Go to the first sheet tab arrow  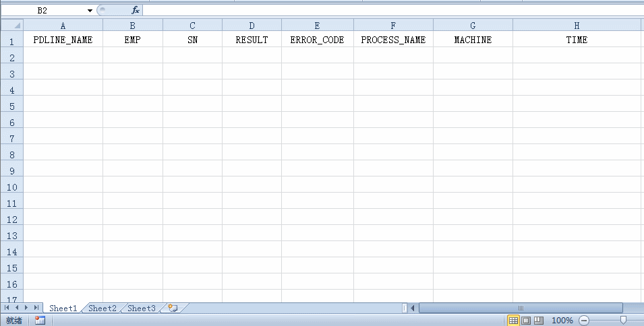coord(7,308)
